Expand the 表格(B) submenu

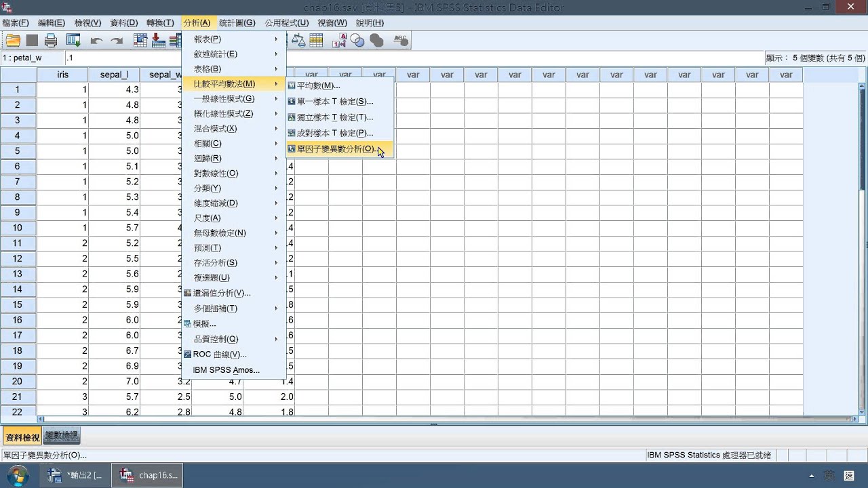tap(234, 69)
